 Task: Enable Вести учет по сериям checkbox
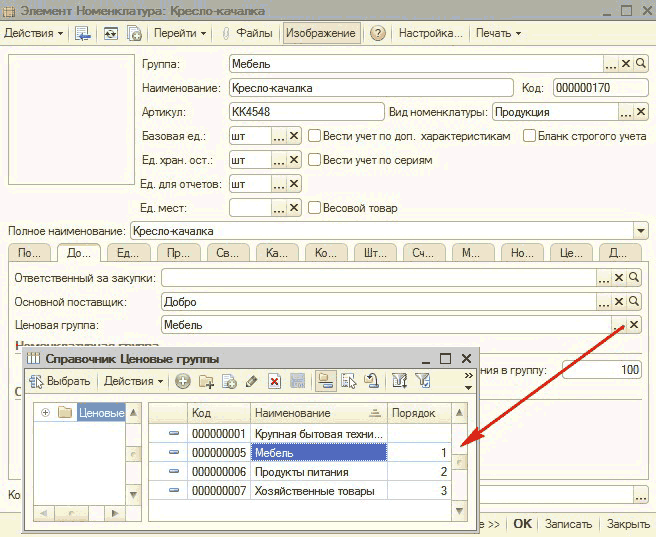314,160
